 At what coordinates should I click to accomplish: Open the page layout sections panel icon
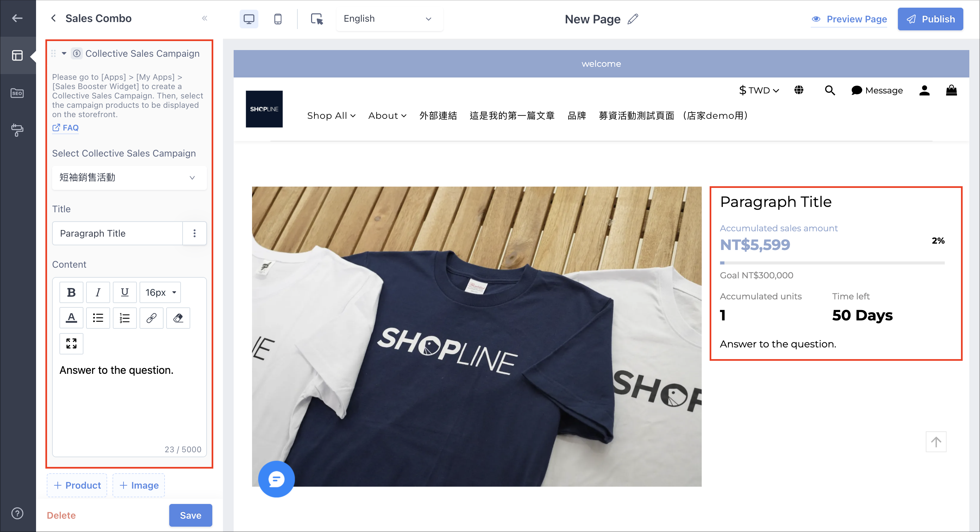coord(17,55)
